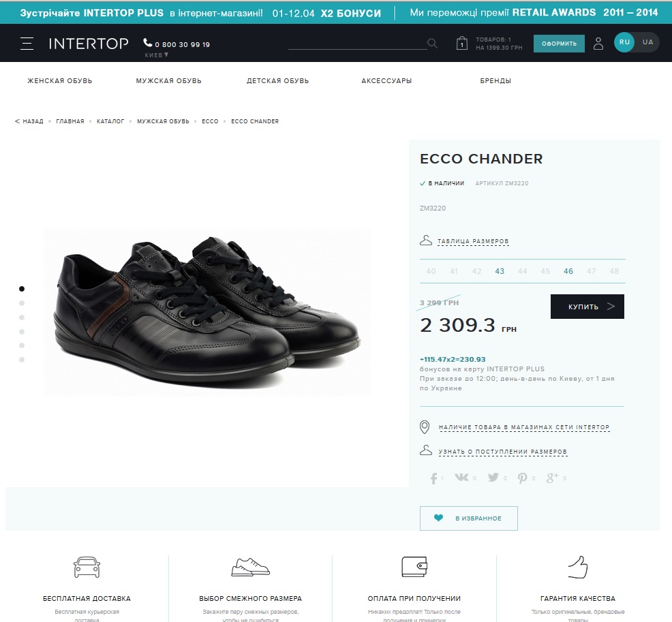Select size 46
The height and width of the screenshot is (622, 672).
click(x=568, y=271)
